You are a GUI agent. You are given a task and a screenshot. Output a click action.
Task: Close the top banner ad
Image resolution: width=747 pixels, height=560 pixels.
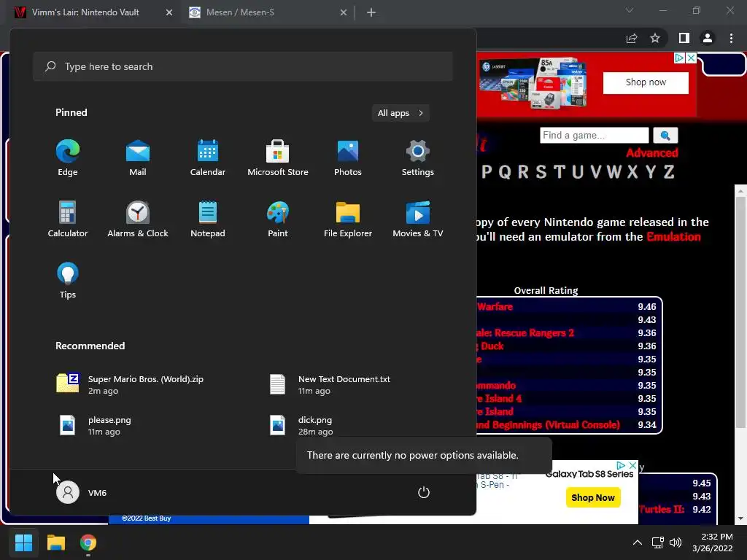692,58
